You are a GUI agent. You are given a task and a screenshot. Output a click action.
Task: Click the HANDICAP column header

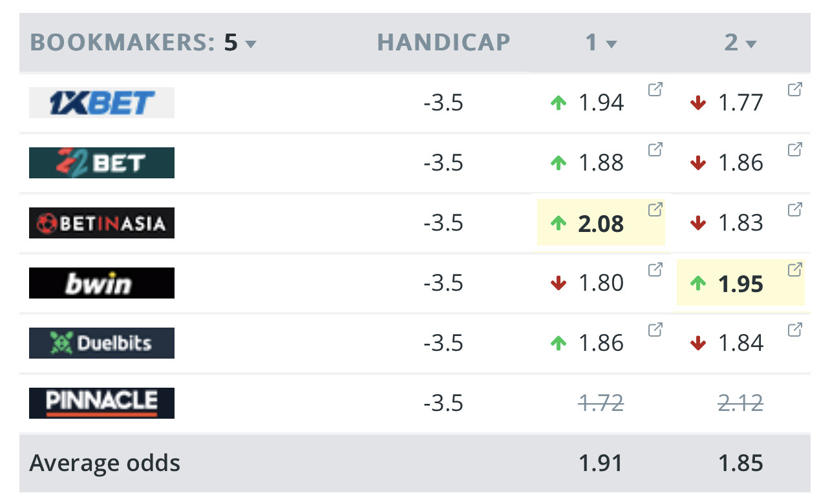443,43
